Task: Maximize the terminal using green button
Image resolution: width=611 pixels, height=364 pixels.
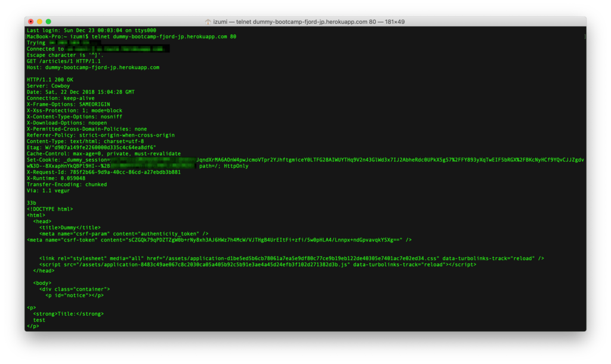Action: pyautogui.click(x=48, y=22)
